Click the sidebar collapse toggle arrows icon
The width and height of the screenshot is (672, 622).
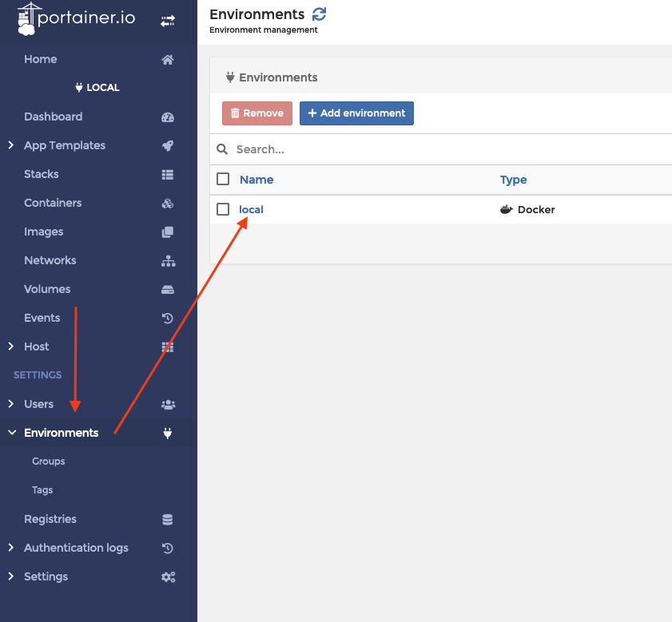(x=168, y=22)
